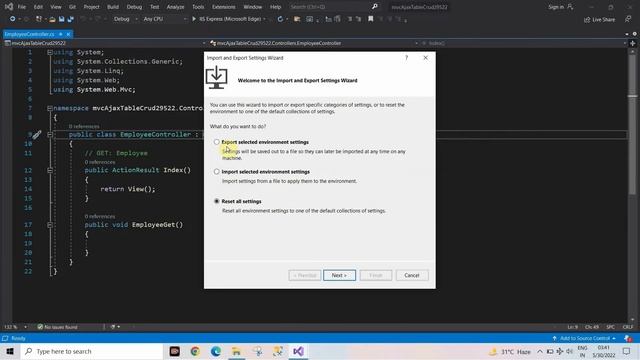This screenshot has height=360, width=640.
Task: Close the EmployeeController.cs tab
Action: click(x=68, y=34)
